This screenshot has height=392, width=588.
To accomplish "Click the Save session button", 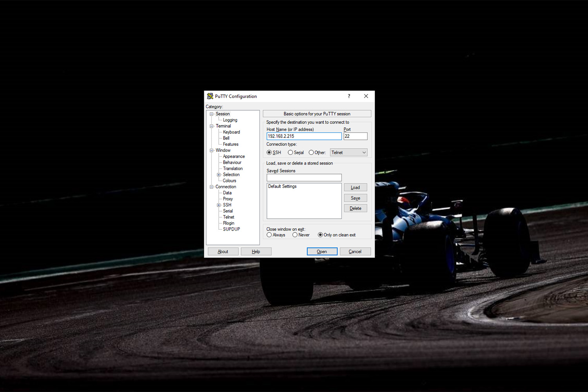I will tap(356, 198).
